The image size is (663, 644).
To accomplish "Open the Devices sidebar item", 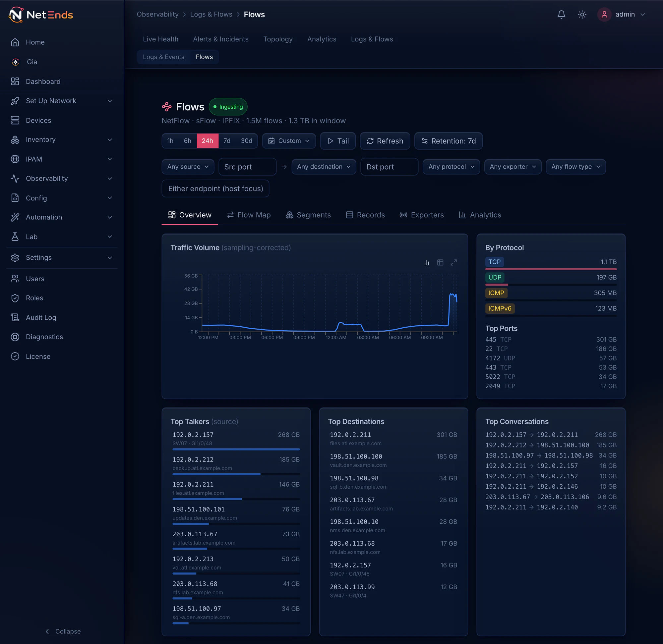I will click(62, 120).
